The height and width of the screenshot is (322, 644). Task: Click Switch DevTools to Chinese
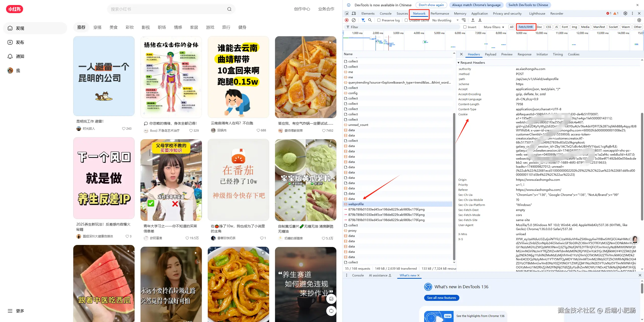tap(528, 5)
